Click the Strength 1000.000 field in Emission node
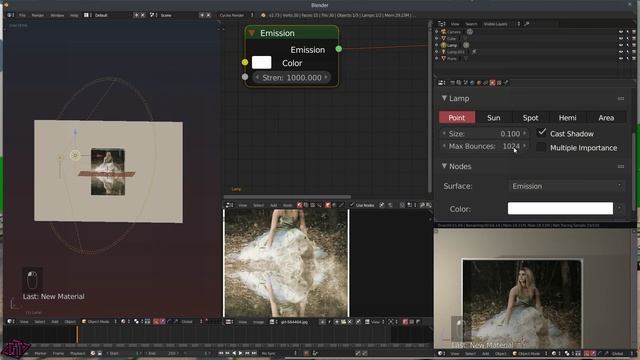The width and height of the screenshot is (640, 360). coord(291,78)
